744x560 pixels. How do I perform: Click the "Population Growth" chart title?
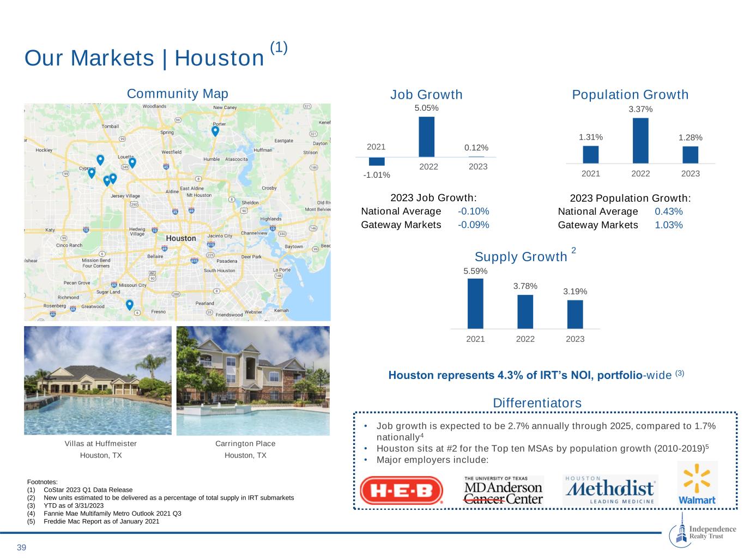tap(630, 95)
